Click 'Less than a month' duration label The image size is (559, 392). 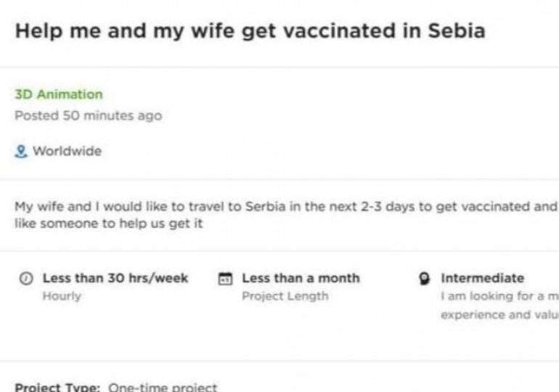301,278
